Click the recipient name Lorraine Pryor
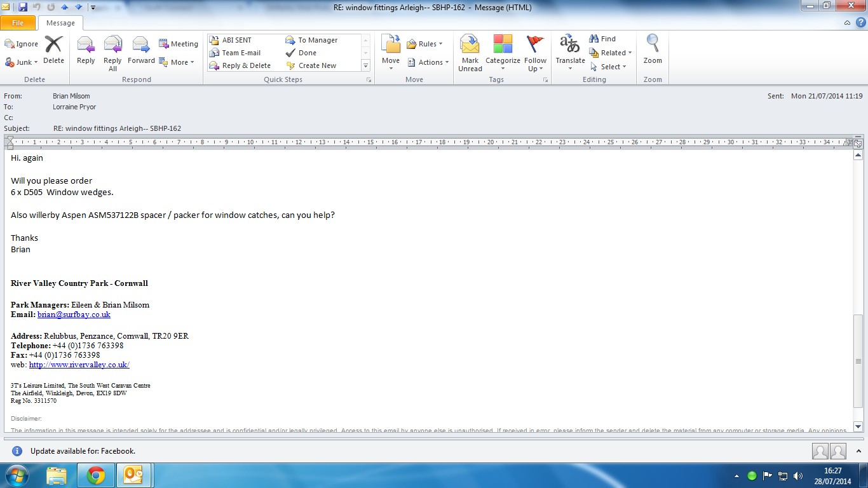868x488 pixels. (x=74, y=107)
